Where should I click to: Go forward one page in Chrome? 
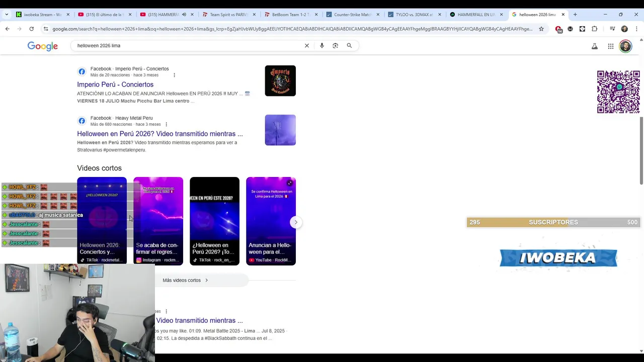click(19, 29)
